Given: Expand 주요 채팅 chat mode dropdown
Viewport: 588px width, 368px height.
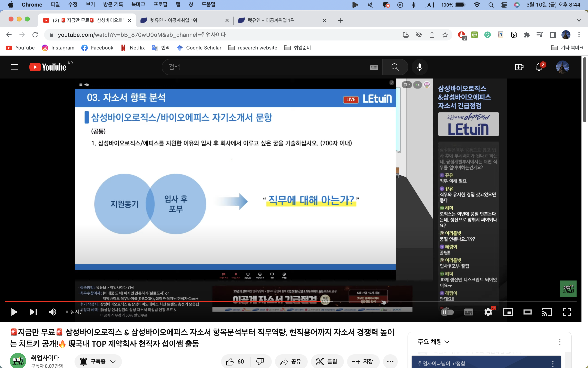Looking at the screenshot, I should (433, 342).
